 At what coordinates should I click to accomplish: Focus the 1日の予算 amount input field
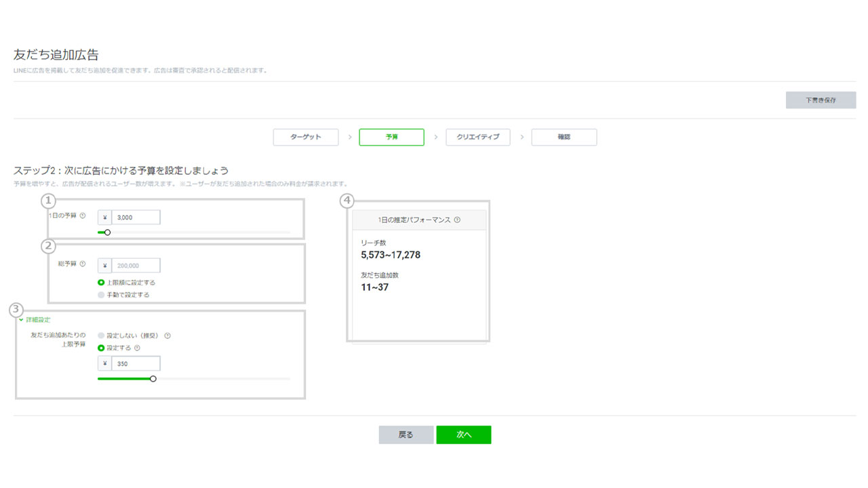click(136, 217)
